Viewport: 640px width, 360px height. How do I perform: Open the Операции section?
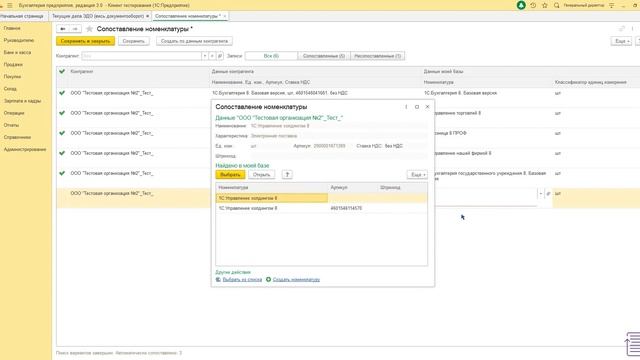14,113
